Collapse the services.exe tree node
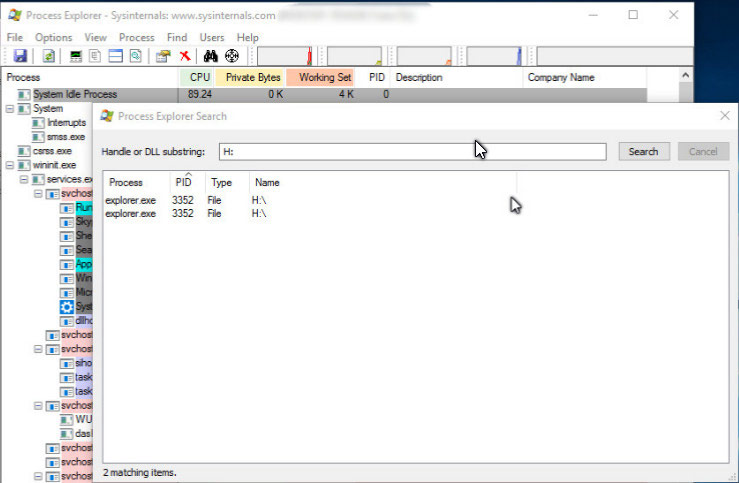The width and height of the screenshot is (739, 483). click(24, 180)
